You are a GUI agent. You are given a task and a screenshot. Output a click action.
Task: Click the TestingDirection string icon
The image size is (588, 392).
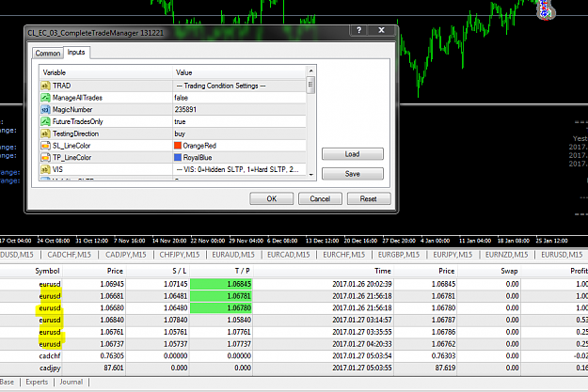coord(45,133)
